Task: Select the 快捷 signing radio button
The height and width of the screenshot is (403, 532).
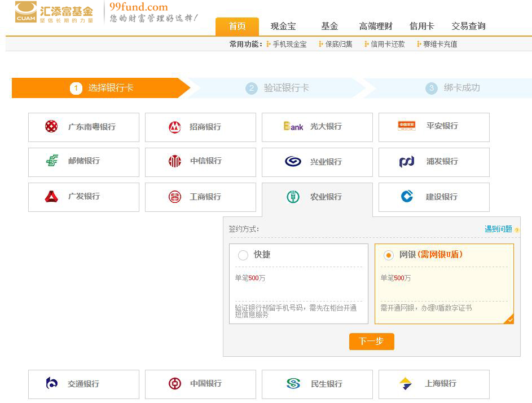Action: point(243,255)
